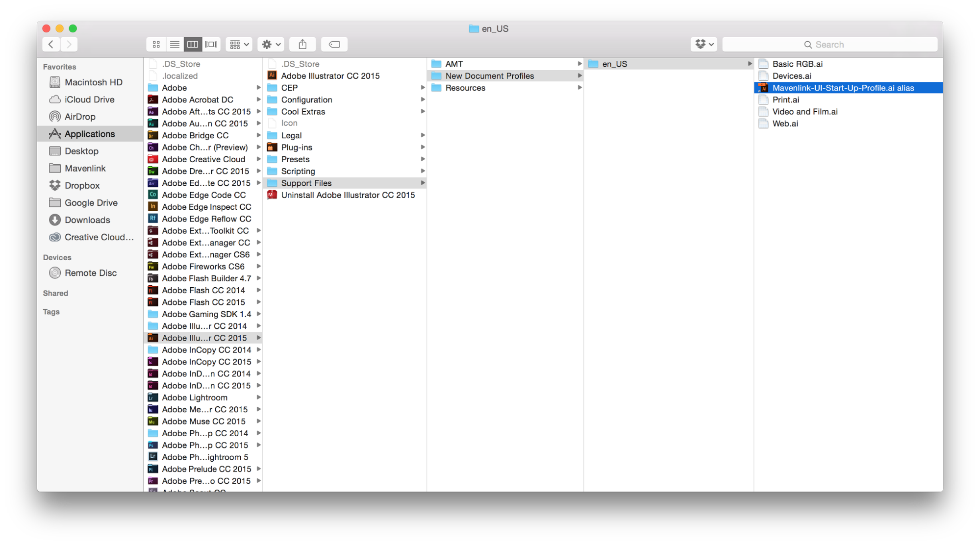Viewport: 980px width, 545px height.
Task: Click the Share toolbar button
Action: (x=302, y=45)
